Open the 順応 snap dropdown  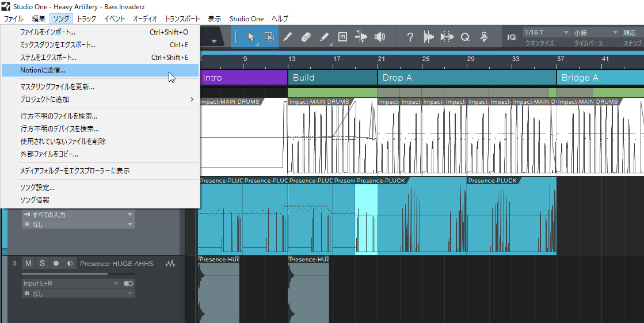click(632, 32)
